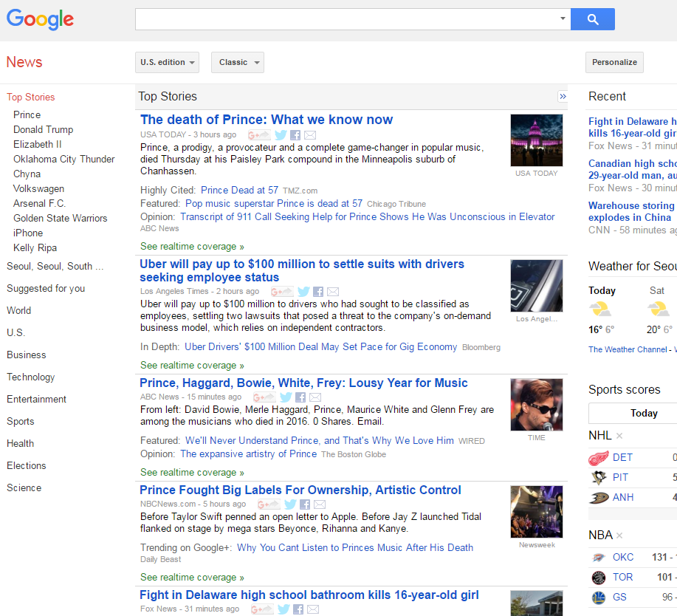
Task: Remove the NHL scores section
Action: point(619,436)
